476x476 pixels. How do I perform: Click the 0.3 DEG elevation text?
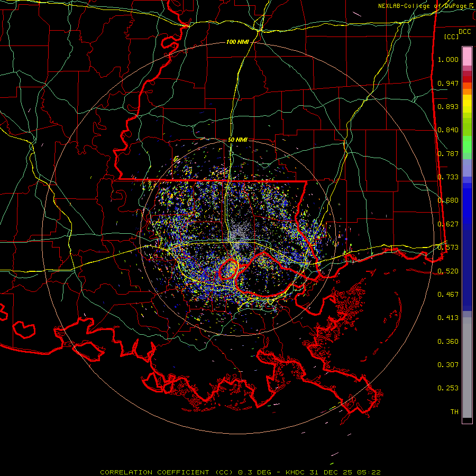click(254, 472)
